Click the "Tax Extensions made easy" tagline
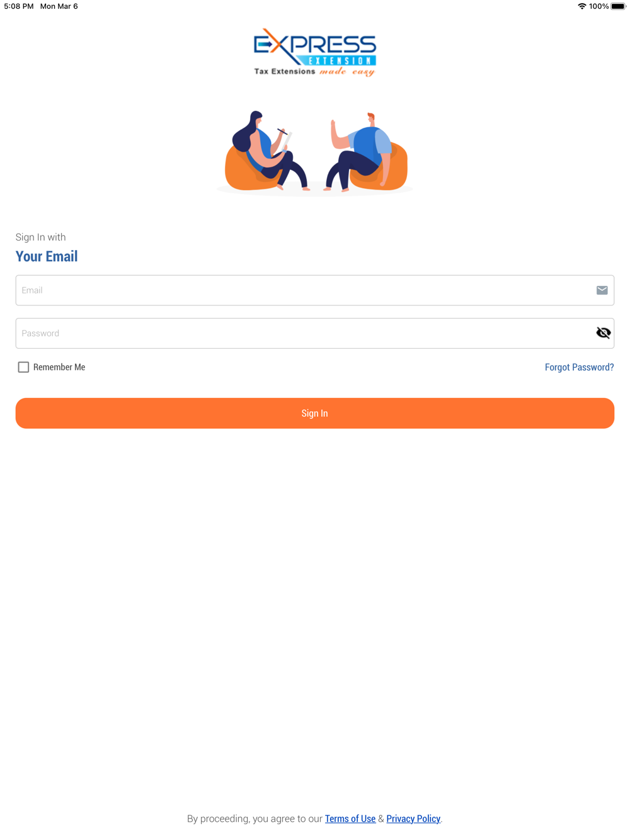Viewport: 630px width, 840px height. [314, 72]
